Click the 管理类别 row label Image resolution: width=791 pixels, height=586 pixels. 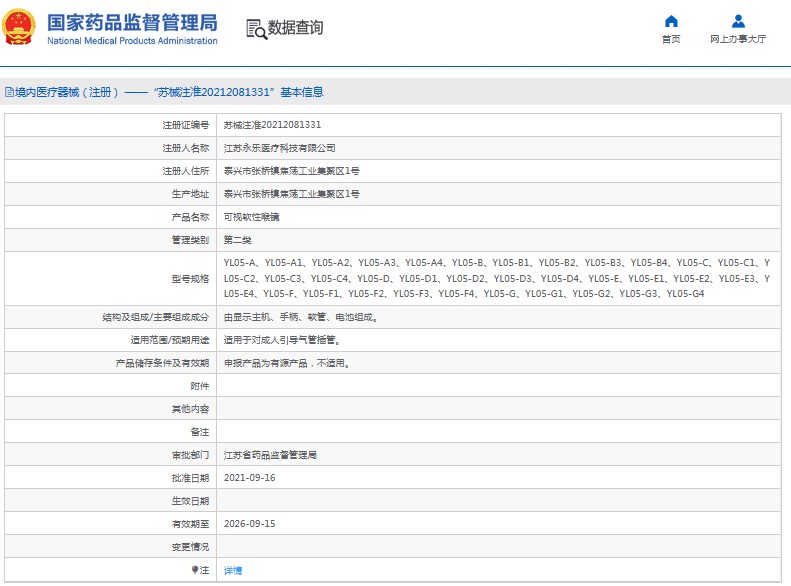[190, 240]
